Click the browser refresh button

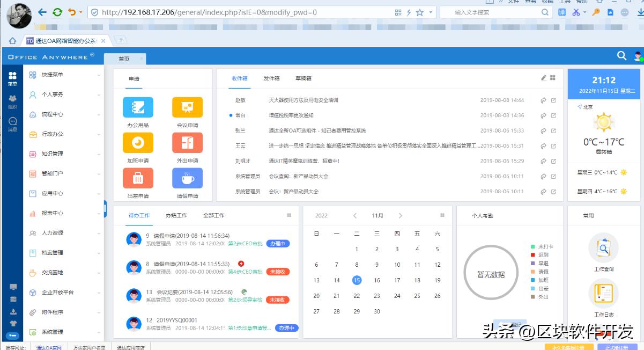[x=57, y=11]
